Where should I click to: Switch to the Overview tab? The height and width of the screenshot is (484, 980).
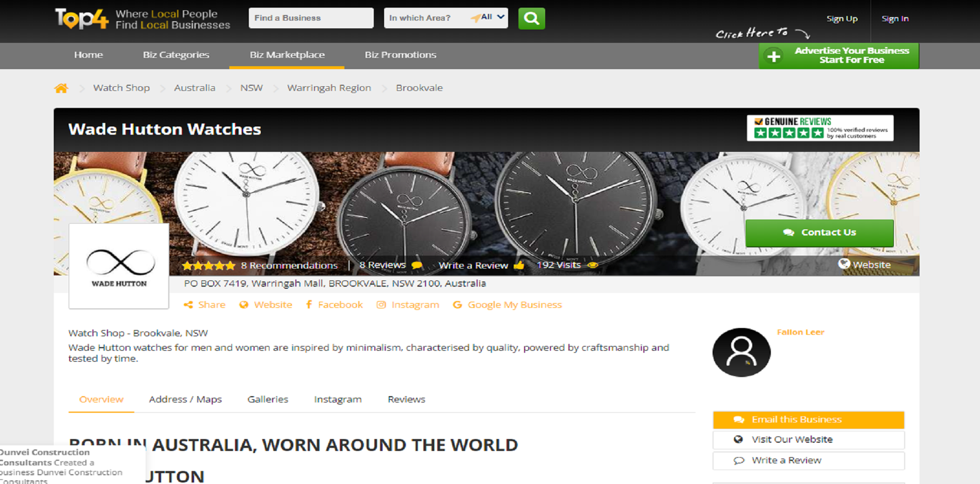pyautogui.click(x=101, y=399)
